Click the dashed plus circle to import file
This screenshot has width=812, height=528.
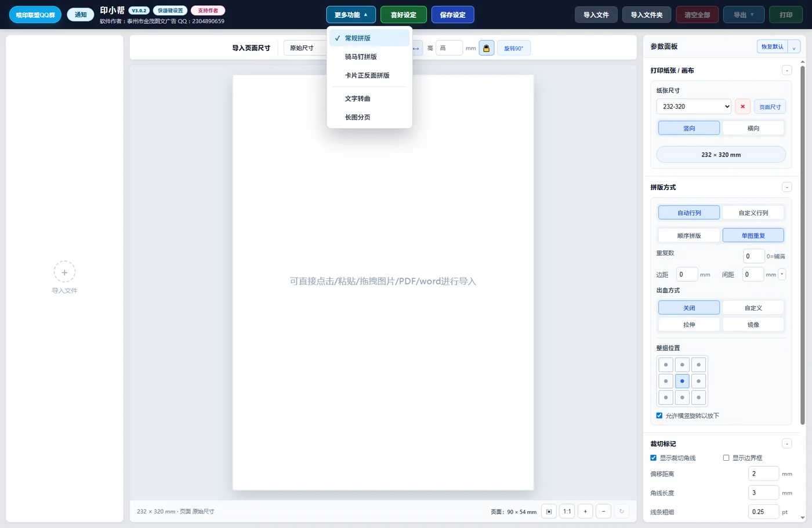click(64, 272)
